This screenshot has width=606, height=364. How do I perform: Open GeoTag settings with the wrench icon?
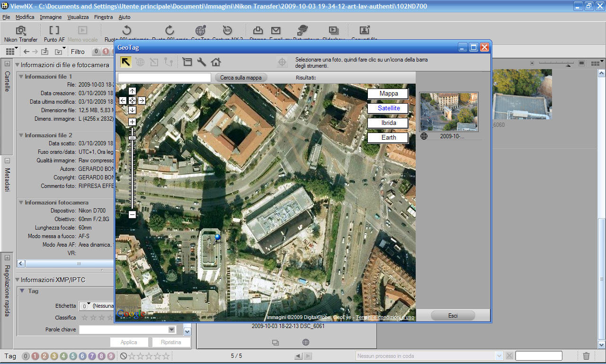[202, 62]
